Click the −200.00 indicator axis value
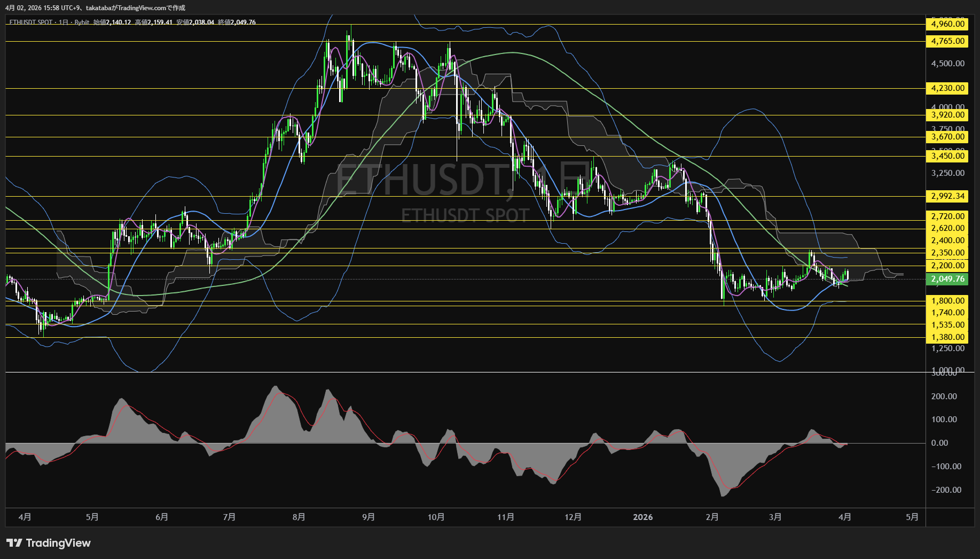Screen dimensions: 980x559 click(946, 490)
